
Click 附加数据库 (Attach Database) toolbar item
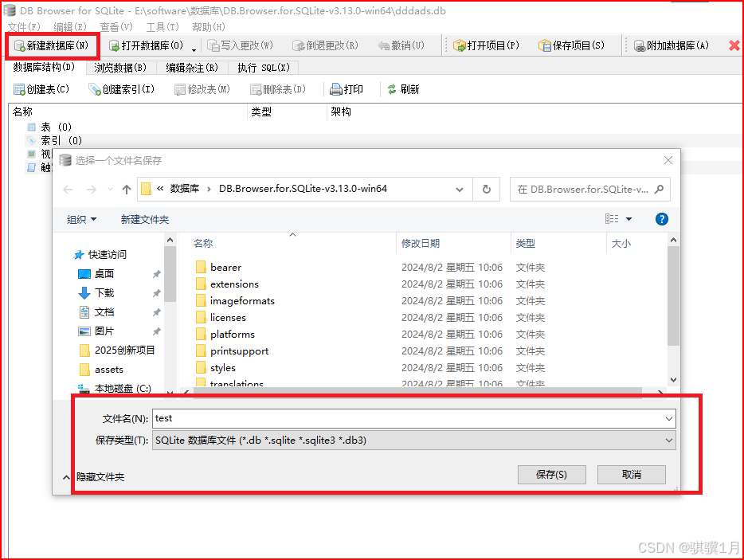point(671,45)
